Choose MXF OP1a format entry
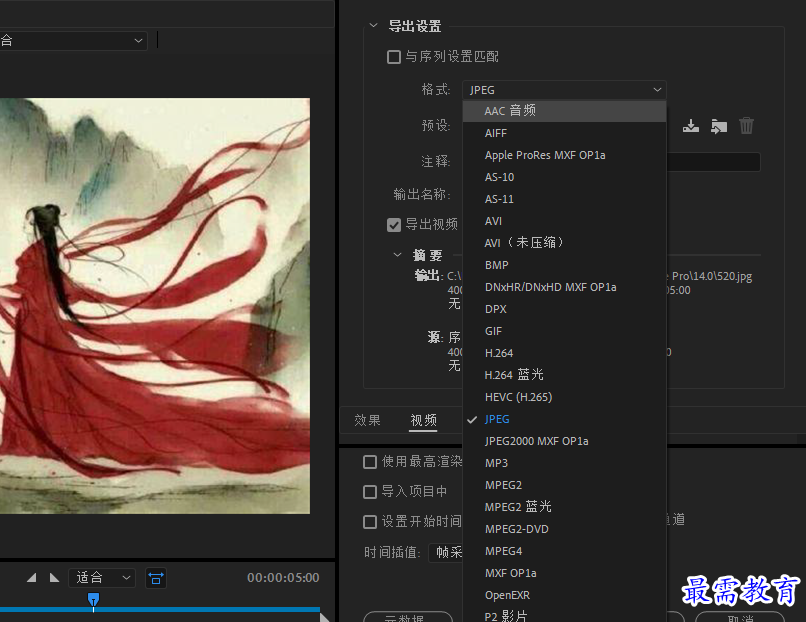Image resolution: width=806 pixels, height=622 pixels. [x=564, y=573]
